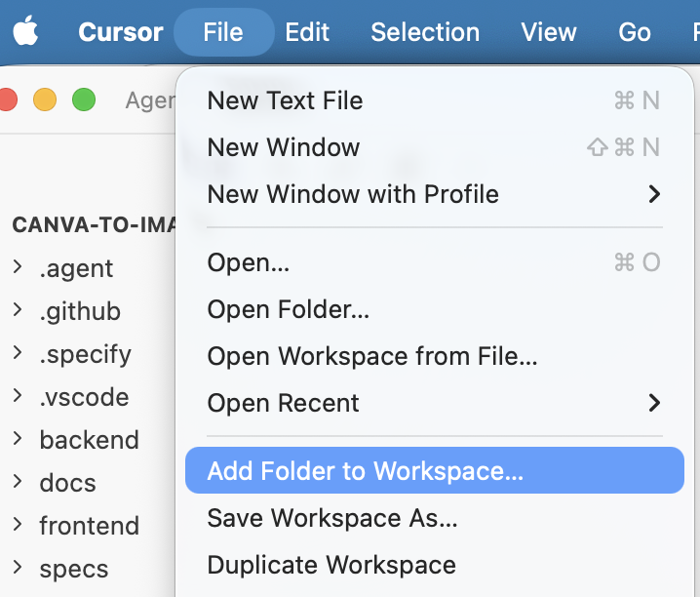Select the .specify folder name
This screenshot has height=597, width=700.
(85, 354)
